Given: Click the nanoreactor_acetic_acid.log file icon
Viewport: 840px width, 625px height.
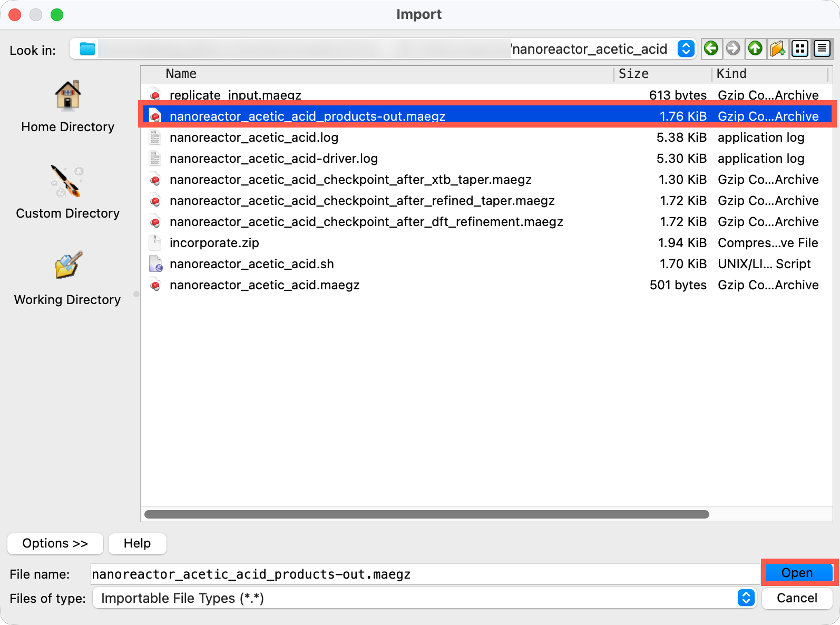Looking at the screenshot, I should coord(155,138).
